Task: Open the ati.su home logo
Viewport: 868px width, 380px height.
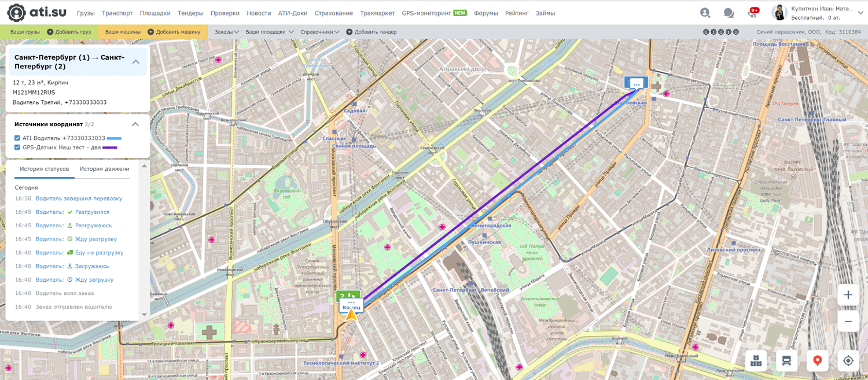Action: [x=38, y=13]
